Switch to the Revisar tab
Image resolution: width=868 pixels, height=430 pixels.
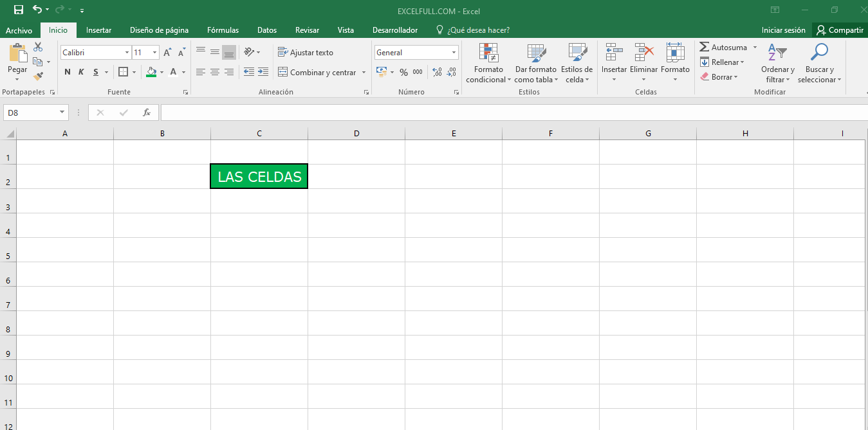(x=307, y=30)
